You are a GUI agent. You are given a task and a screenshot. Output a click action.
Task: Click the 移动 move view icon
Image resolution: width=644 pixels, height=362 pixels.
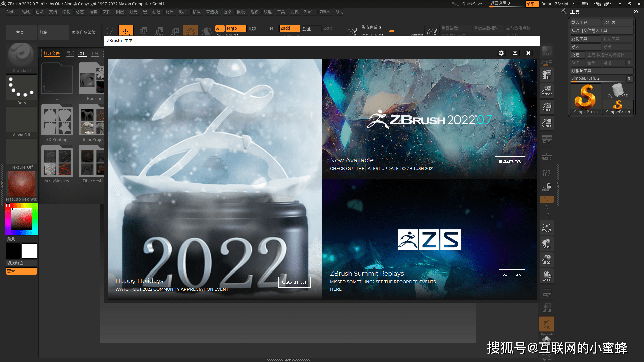547,244
